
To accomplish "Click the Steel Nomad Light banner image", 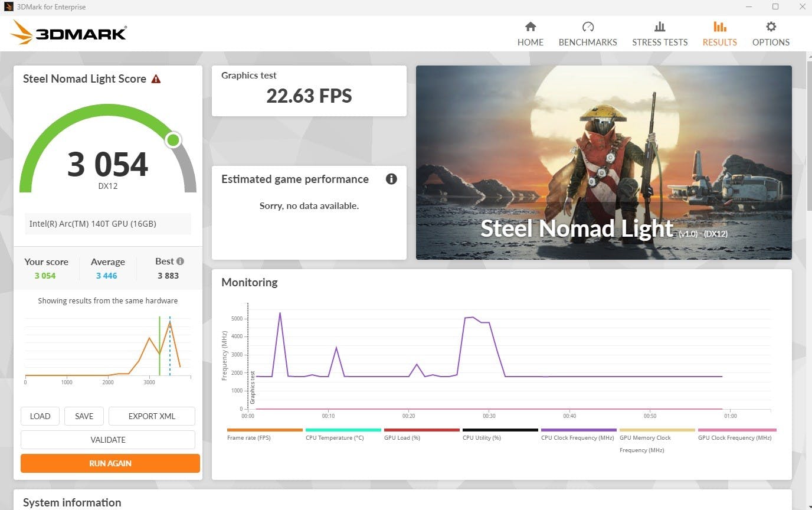I will [x=604, y=162].
